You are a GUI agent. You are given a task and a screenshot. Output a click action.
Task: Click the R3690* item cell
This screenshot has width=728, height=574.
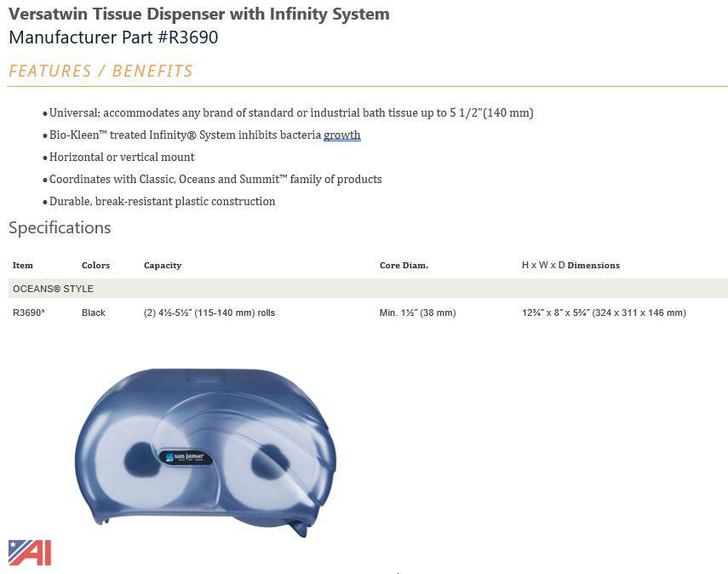pyautogui.click(x=29, y=313)
